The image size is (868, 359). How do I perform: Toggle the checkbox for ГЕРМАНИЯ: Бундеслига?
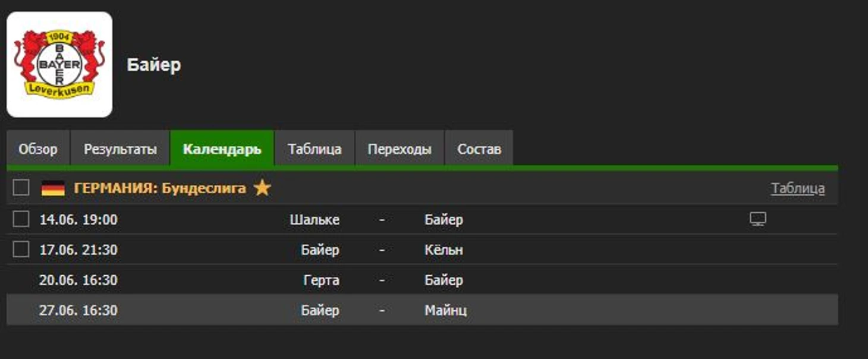coord(21,188)
